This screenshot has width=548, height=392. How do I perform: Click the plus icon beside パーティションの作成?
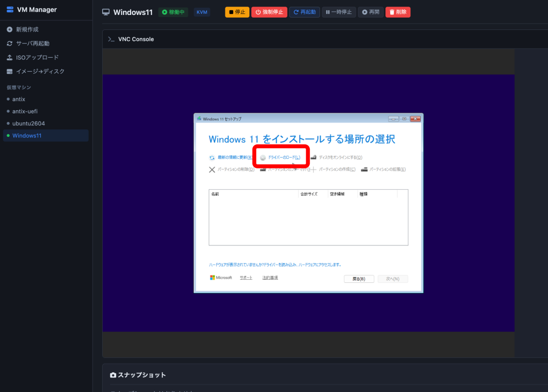[x=313, y=170]
